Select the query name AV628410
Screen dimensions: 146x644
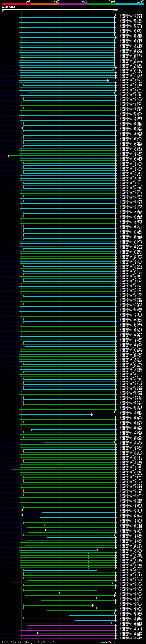pos(8,8)
